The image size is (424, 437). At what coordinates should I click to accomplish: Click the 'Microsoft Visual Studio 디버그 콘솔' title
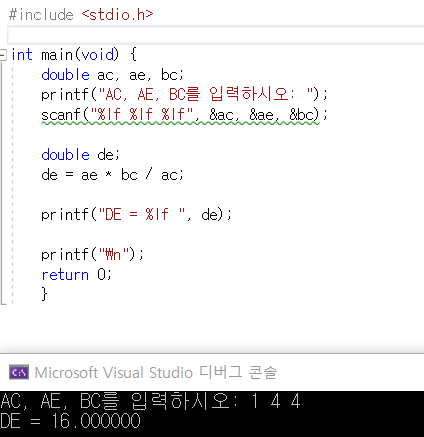(156, 372)
